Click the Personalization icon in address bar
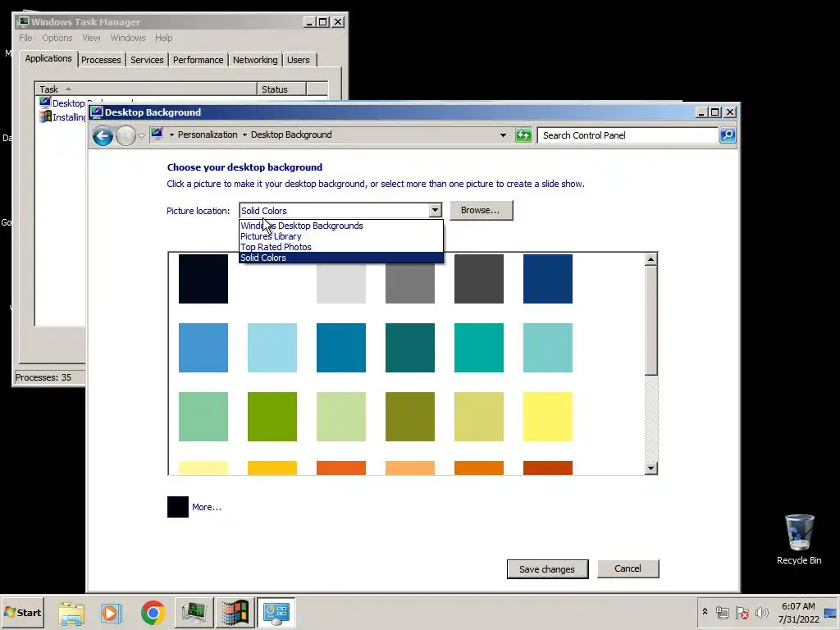840x630 pixels. tap(157, 134)
